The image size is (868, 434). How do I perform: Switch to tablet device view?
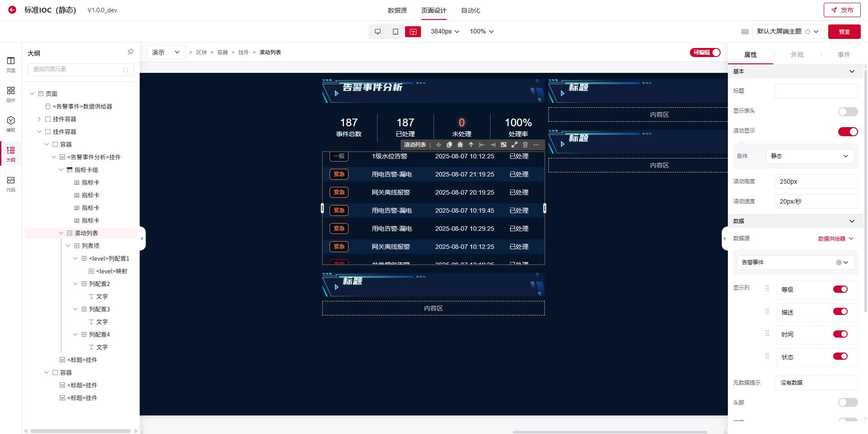coord(395,32)
